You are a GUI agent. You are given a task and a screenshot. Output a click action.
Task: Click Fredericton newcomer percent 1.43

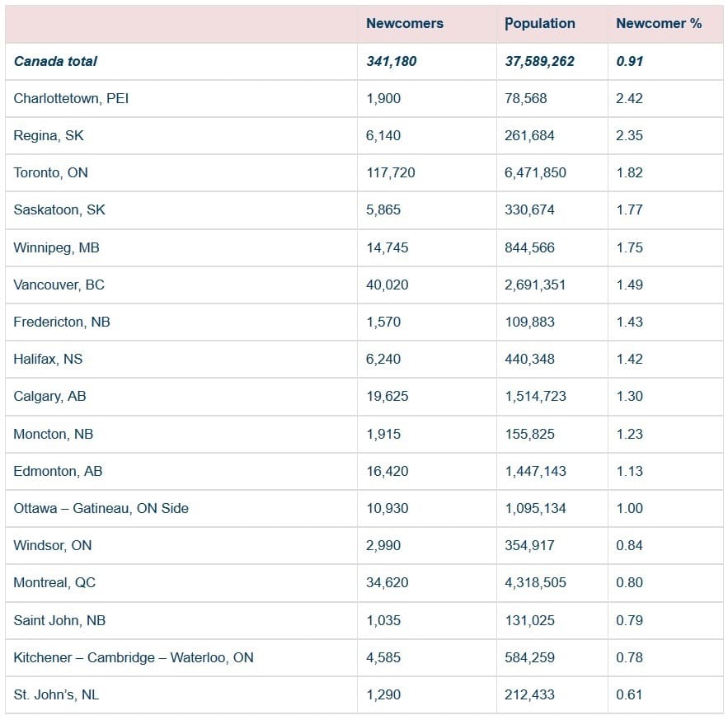pyautogui.click(x=629, y=322)
